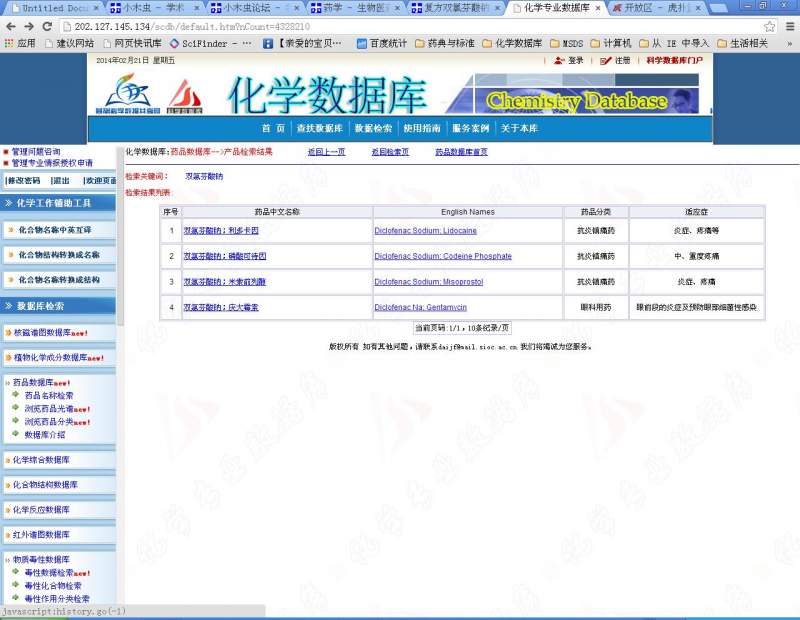
Task: Select 毒性化合物检索 in the sidebar
Action: click(x=53, y=585)
